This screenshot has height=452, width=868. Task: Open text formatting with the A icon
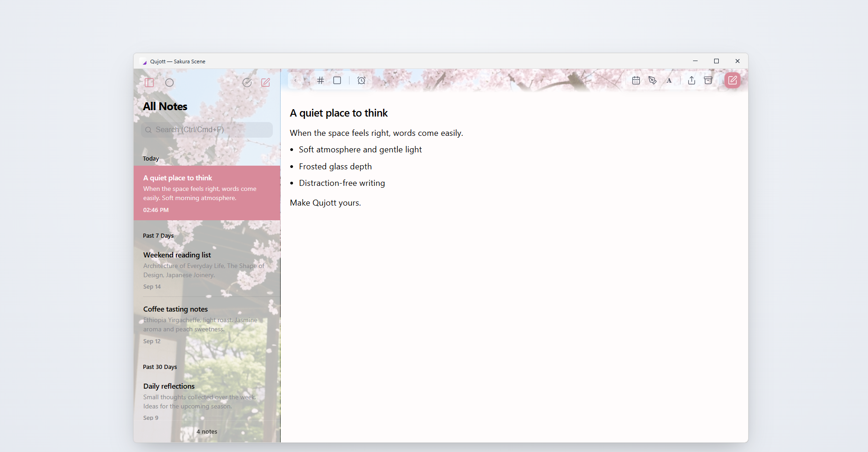(x=669, y=80)
